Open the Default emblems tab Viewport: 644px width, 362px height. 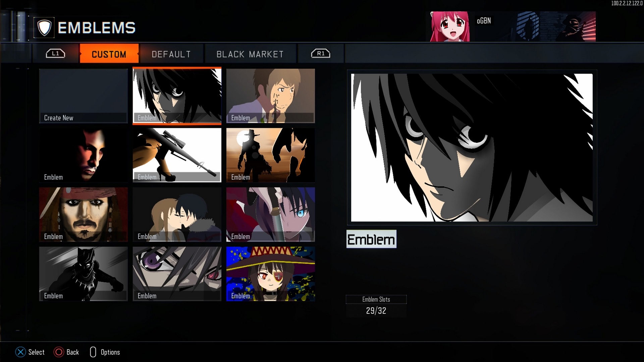click(171, 54)
